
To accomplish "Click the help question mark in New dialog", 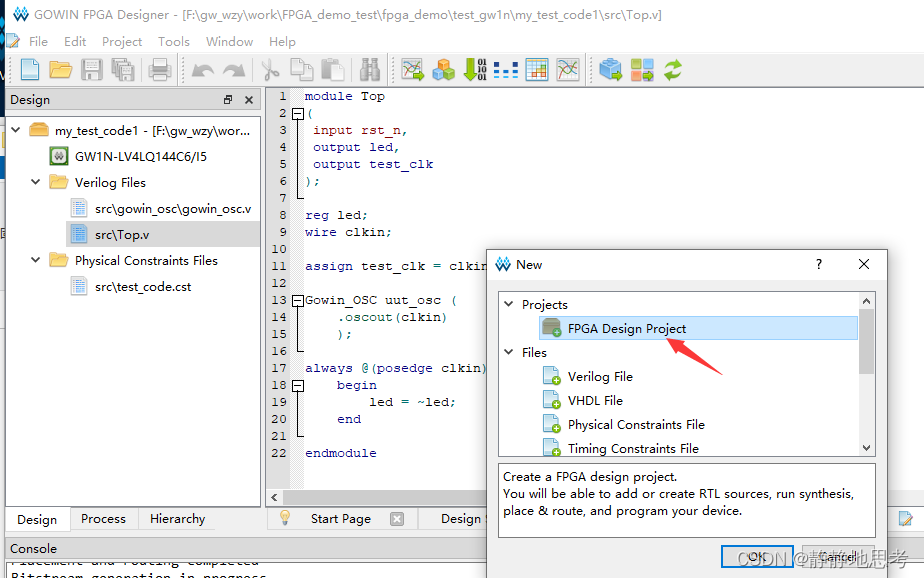I will (819, 264).
